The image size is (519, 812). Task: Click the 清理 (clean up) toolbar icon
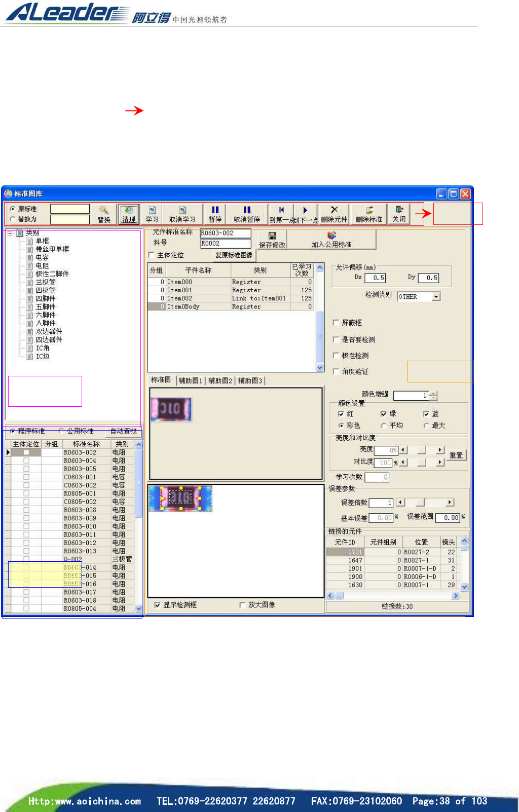click(129, 214)
